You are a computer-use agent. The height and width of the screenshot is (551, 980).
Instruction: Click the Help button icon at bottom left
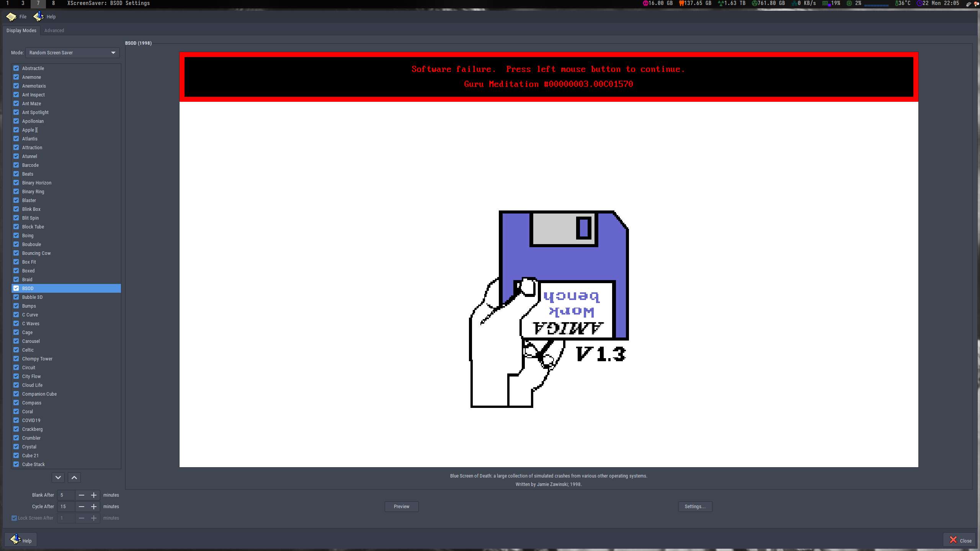(x=15, y=540)
